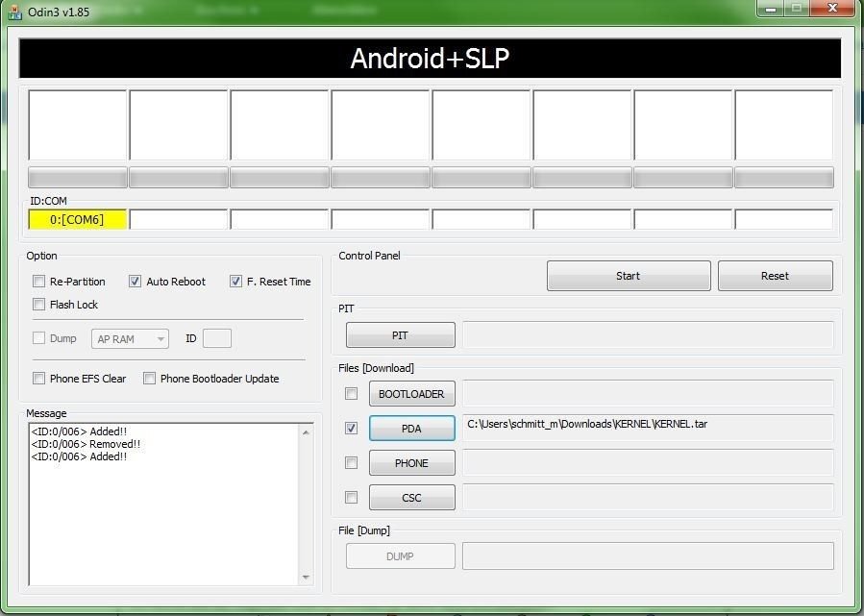Click the PHONE browse button

click(411, 463)
